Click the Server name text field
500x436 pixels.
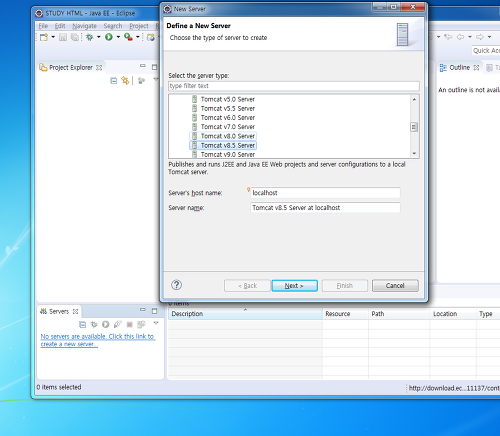coord(325,208)
